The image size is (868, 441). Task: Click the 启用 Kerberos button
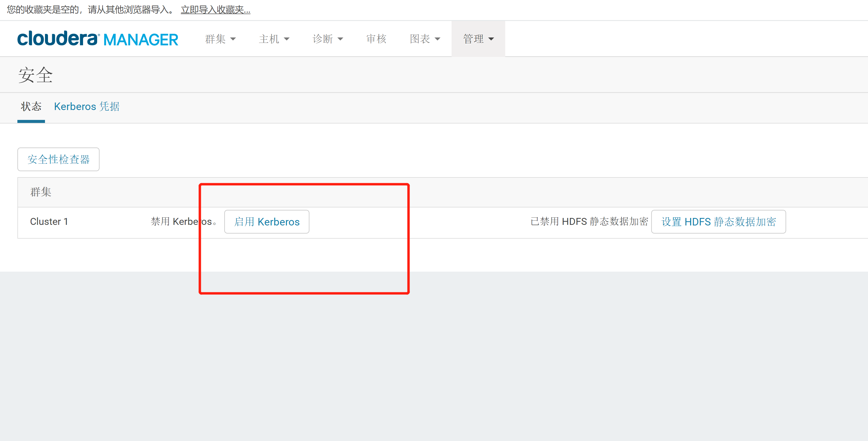pyautogui.click(x=267, y=222)
